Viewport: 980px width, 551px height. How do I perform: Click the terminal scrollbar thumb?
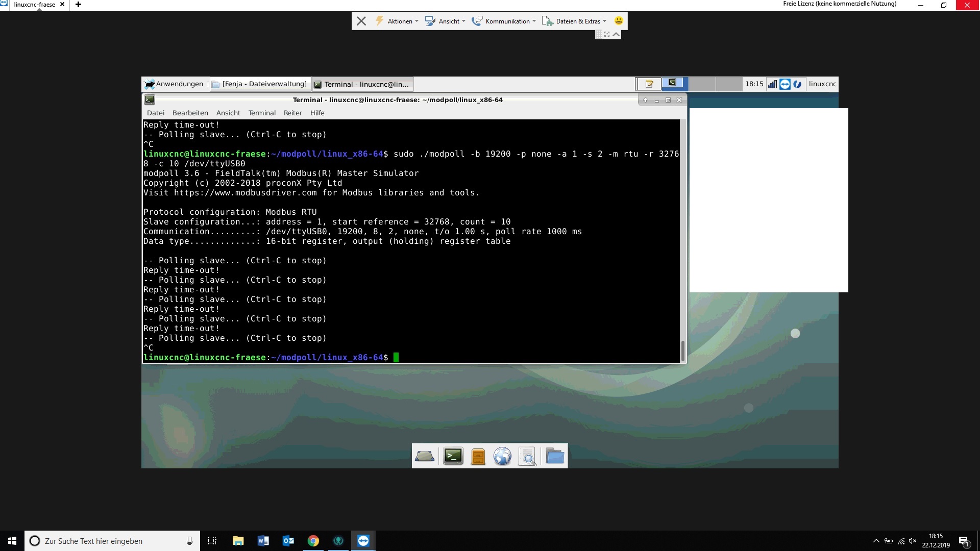(x=683, y=350)
